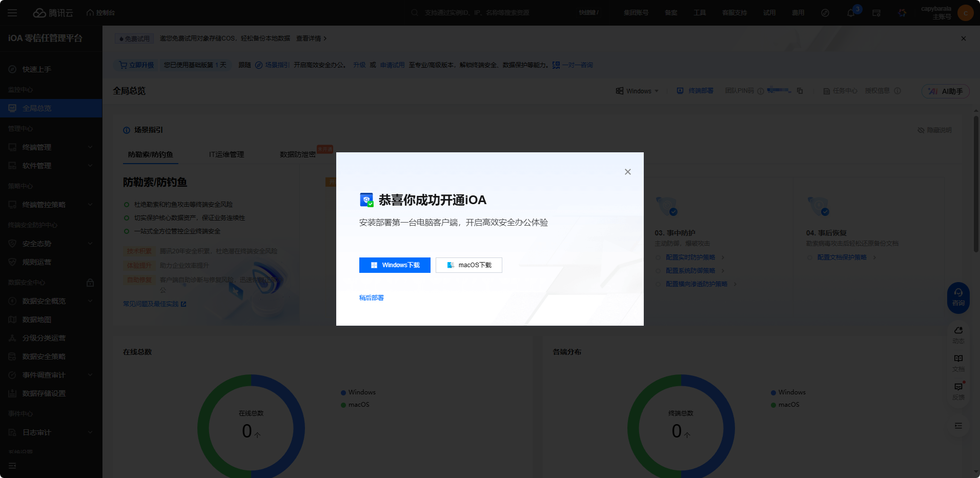Open notification bell icon
The image size is (980, 478).
851,13
